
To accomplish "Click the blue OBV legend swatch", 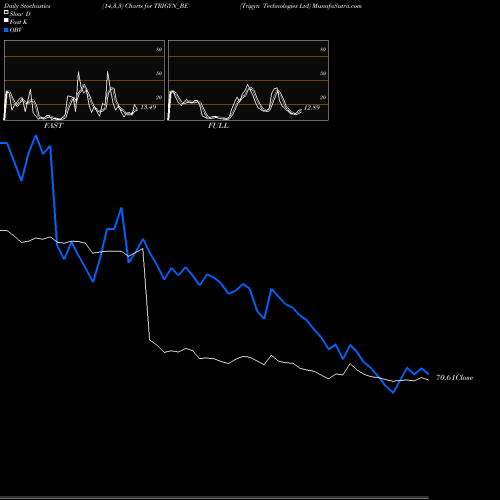I will (6, 30).
